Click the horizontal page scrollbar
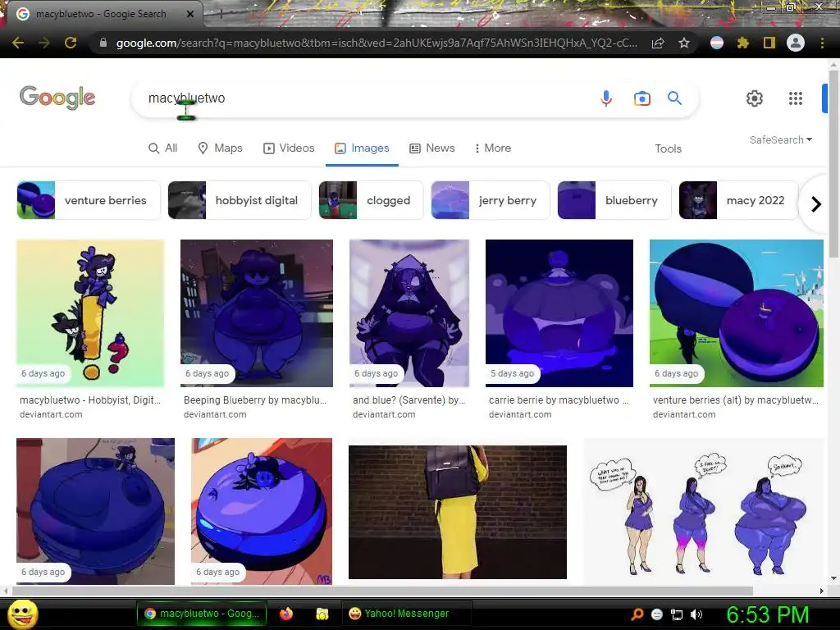840x630 pixels. [x=382, y=591]
